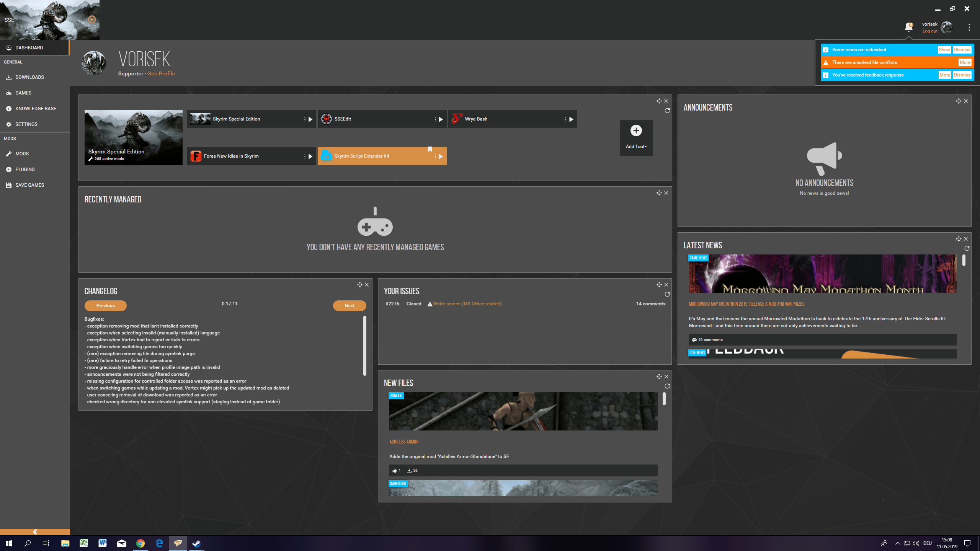Launch SSEEdit with its play arrow
This screenshot has height=551, width=980.
click(441, 119)
